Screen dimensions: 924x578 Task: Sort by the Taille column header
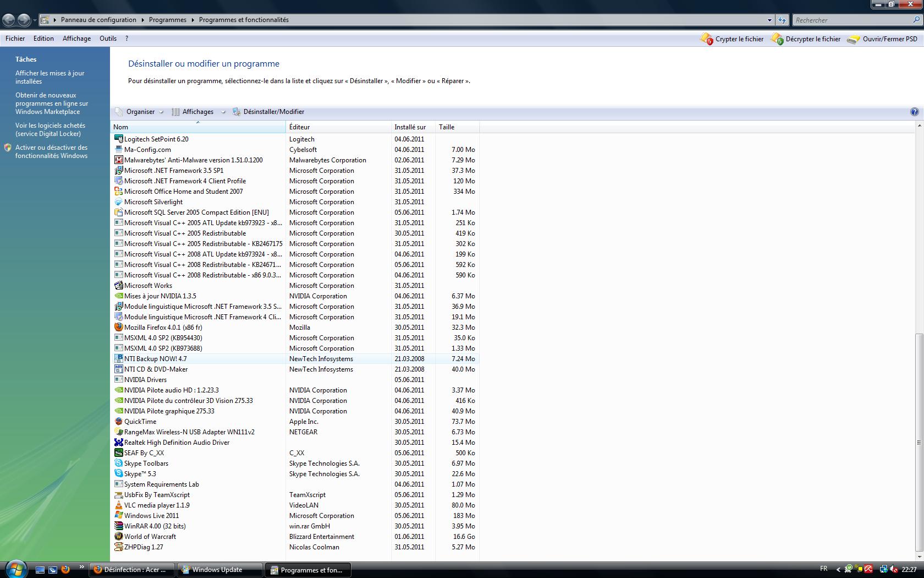pos(457,127)
